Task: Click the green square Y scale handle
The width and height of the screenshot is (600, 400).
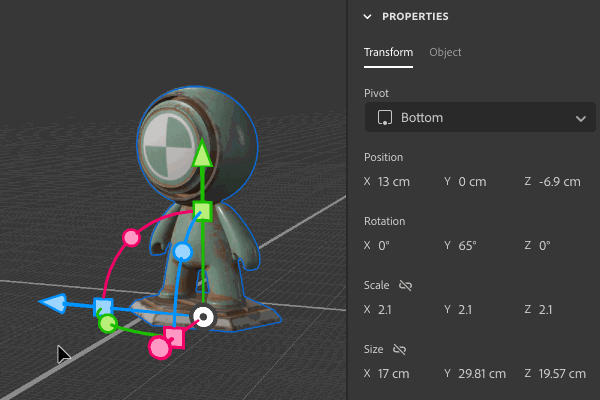Action: 202,211
